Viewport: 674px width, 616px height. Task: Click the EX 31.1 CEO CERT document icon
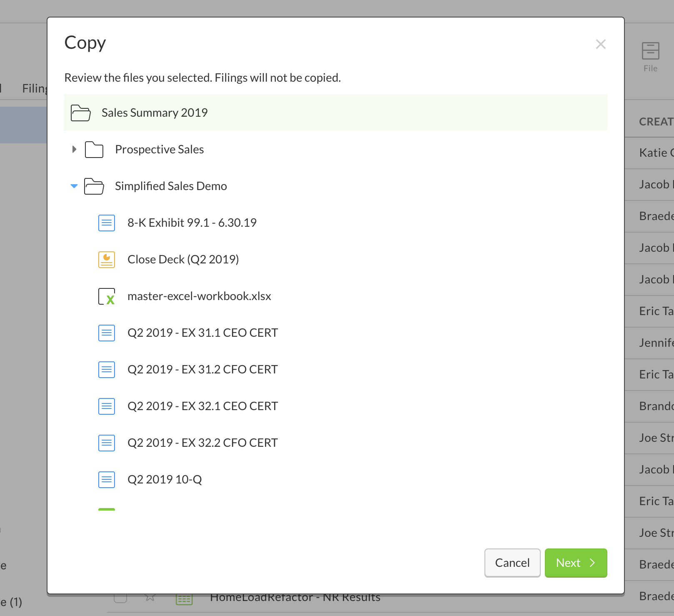pyautogui.click(x=107, y=333)
